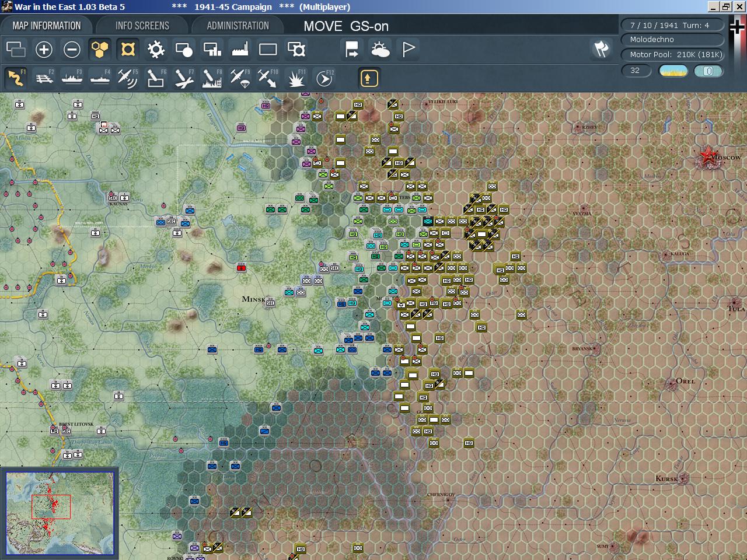Toggle the highlighted yellow square-ring map overlay
This screenshot has height=560, width=747.
click(128, 50)
